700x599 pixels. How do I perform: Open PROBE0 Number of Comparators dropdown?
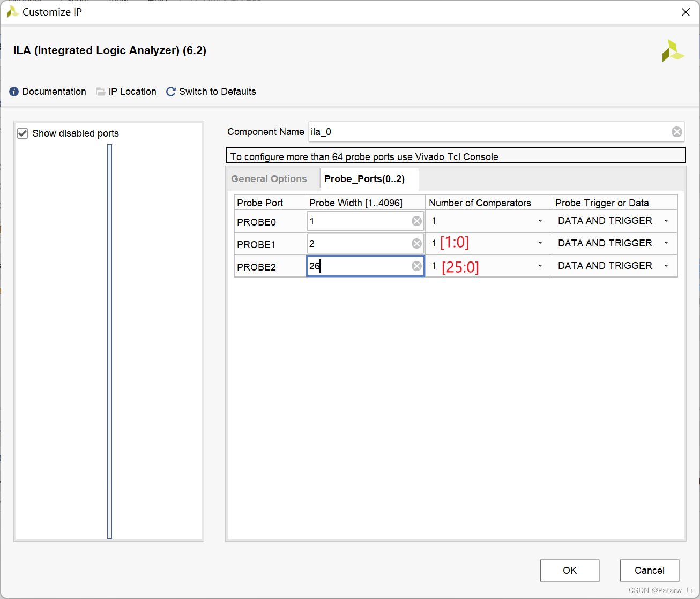540,221
